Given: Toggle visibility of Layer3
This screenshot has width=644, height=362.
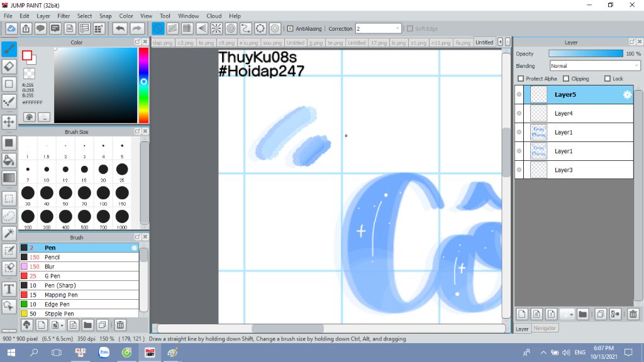Looking at the screenshot, I should 519,170.
